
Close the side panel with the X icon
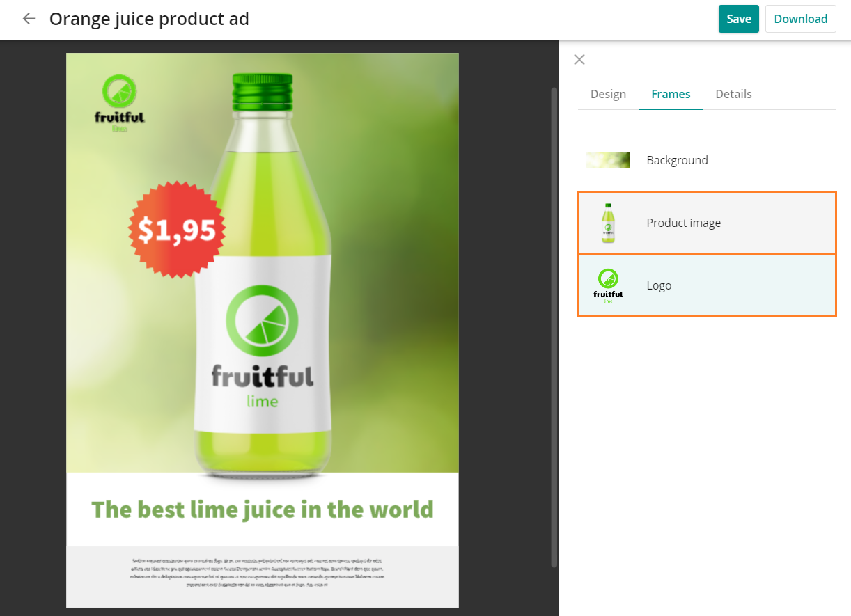tap(579, 60)
